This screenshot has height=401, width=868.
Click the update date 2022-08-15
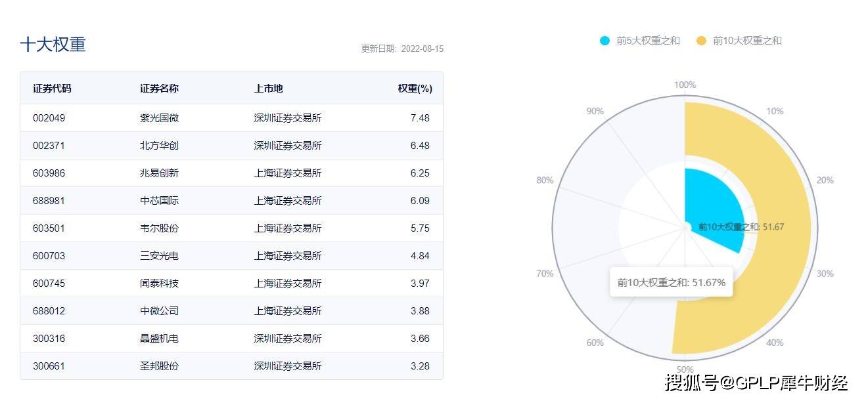[x=423, y=49]
